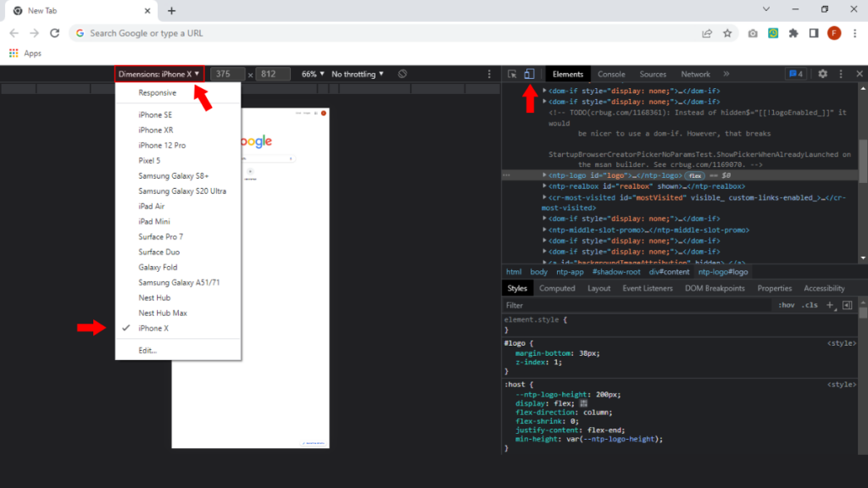Open the Apps shortcut in bookmarks bar
Viewport: 868px width, 488px height.
[25, 53]
